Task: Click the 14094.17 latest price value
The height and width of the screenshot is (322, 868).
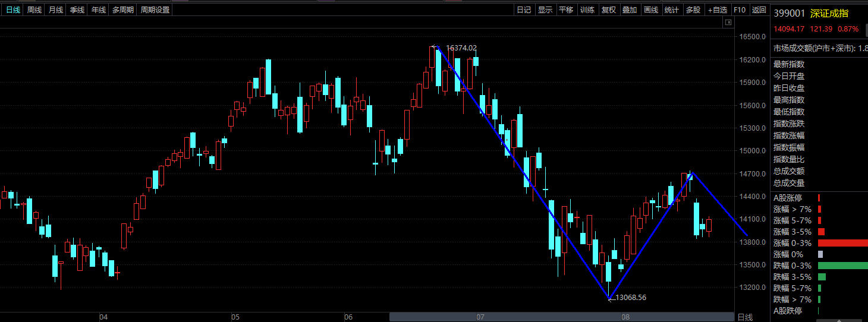Action: pos(789,29)
